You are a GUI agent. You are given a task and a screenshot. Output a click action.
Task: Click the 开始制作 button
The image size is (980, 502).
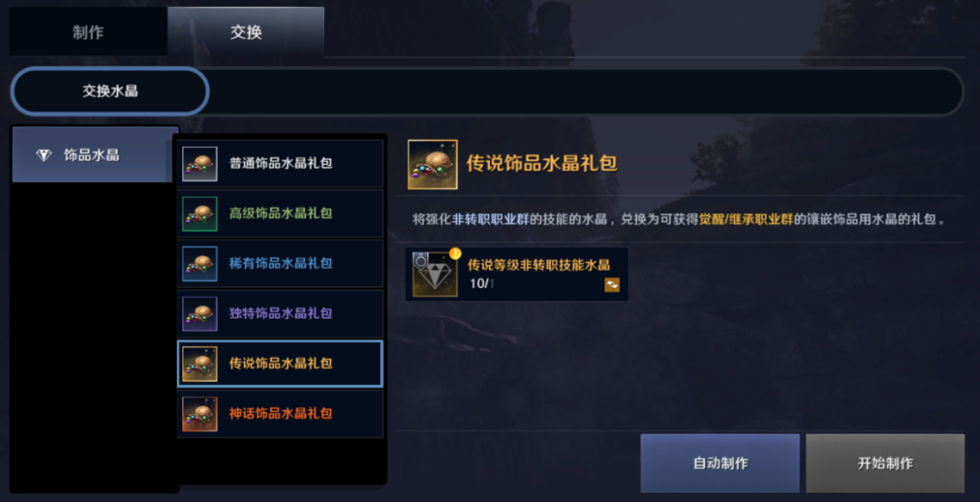pos(885,463)
